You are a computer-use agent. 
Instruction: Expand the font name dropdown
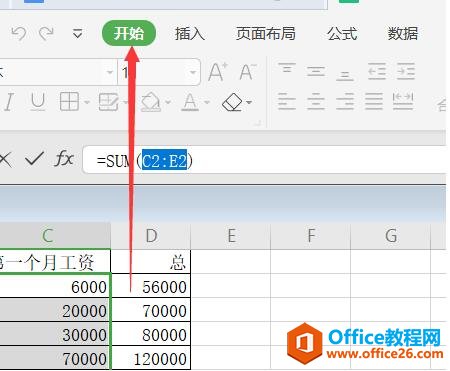pos(109,72)
